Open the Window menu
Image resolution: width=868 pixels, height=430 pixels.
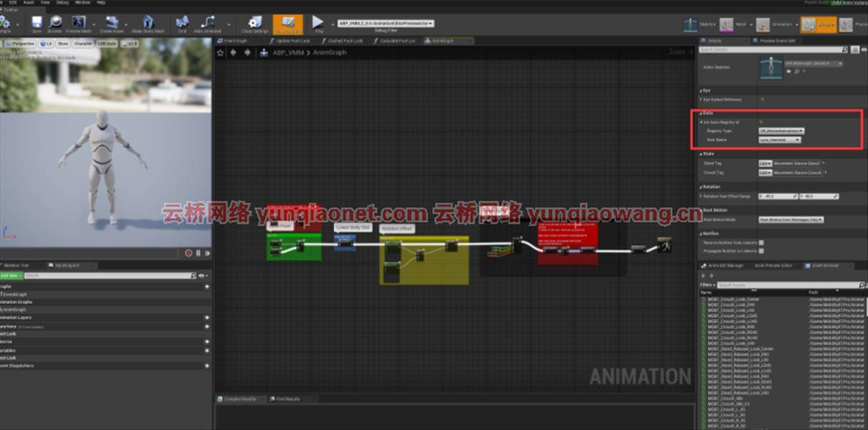[83, 3]
